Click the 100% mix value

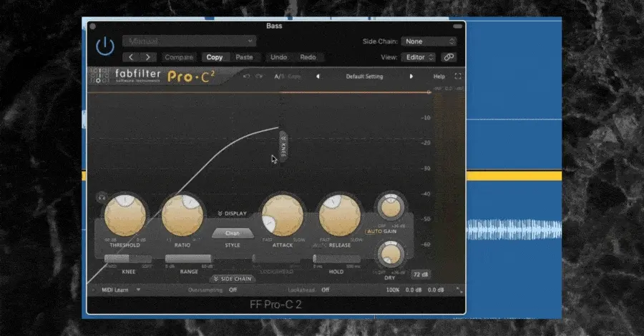393,290
